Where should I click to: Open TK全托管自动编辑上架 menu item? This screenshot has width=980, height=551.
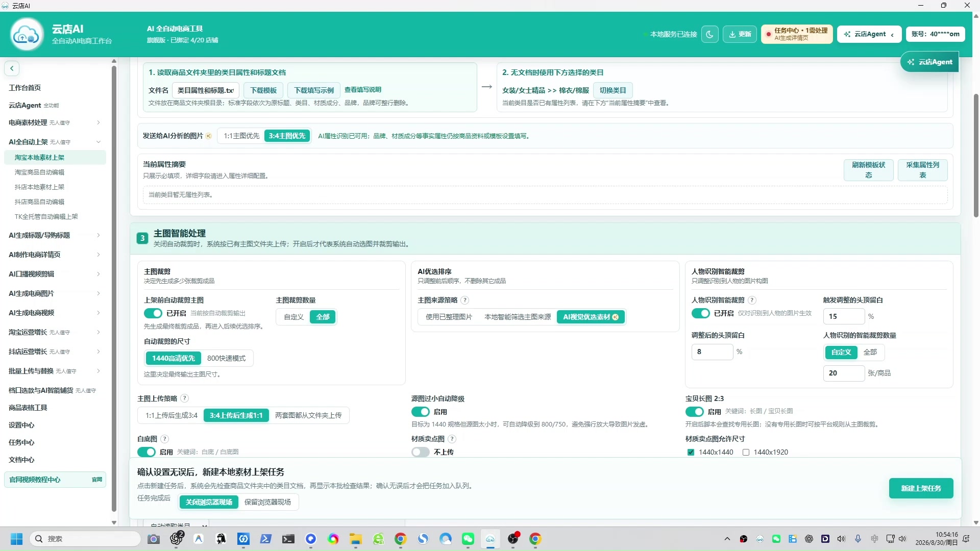pos(46,217)
